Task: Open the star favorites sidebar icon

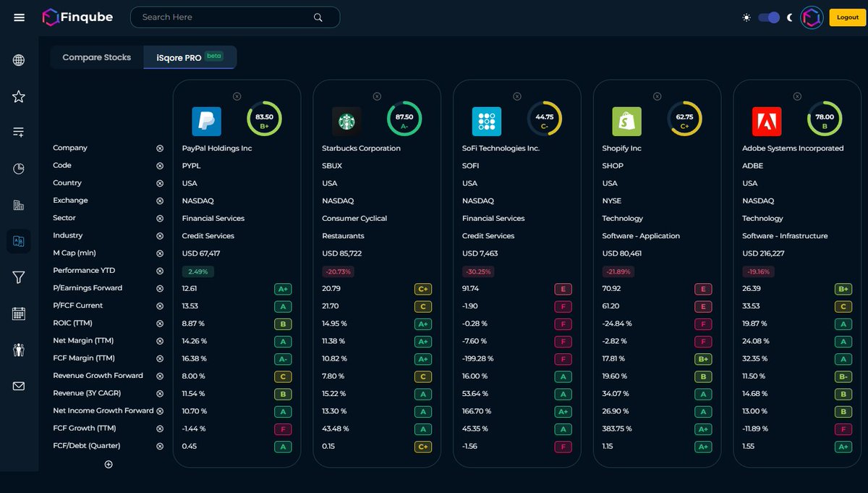Action: [x=19, y=96]
